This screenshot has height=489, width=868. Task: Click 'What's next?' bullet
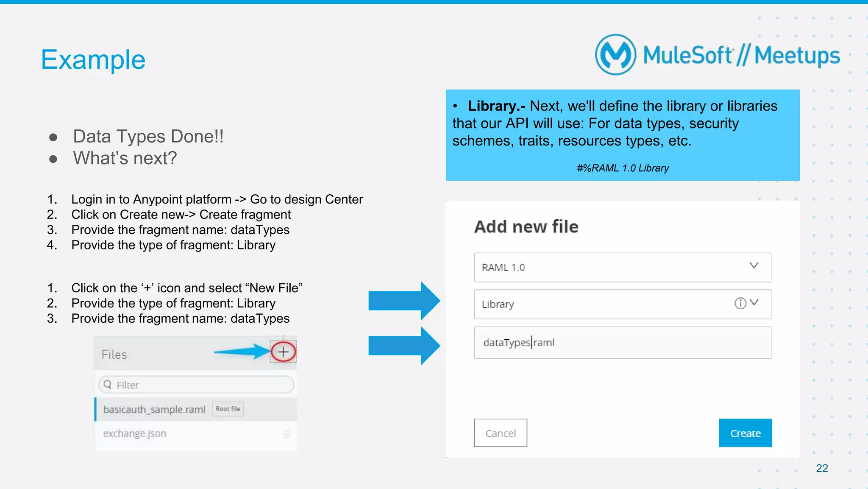coord(125,158)
